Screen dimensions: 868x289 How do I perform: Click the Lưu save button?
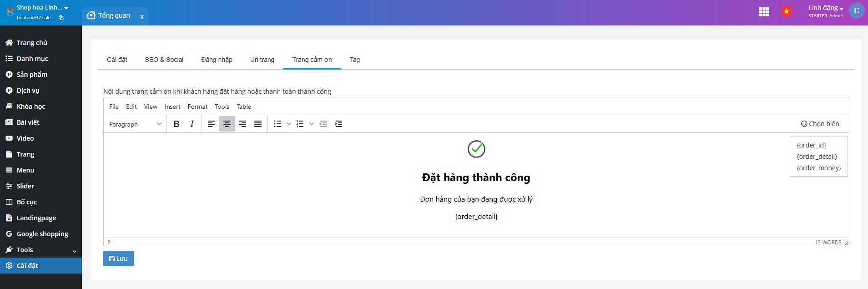tap(118, 259)
